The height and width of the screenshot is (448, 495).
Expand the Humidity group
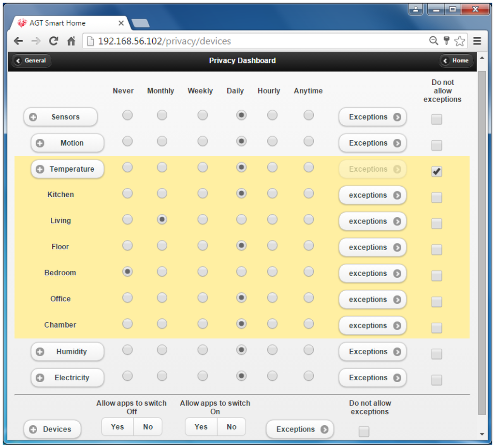68,352
